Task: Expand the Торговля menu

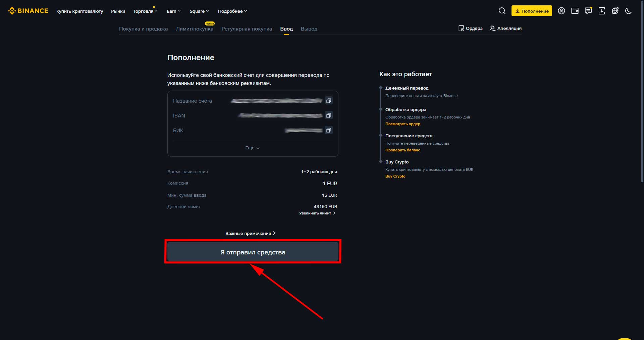Action: tap(145, 11)
